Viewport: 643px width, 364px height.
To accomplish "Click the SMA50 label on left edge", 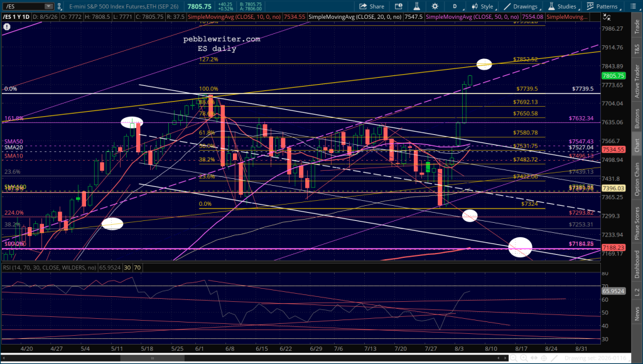I will coord(14,141).
